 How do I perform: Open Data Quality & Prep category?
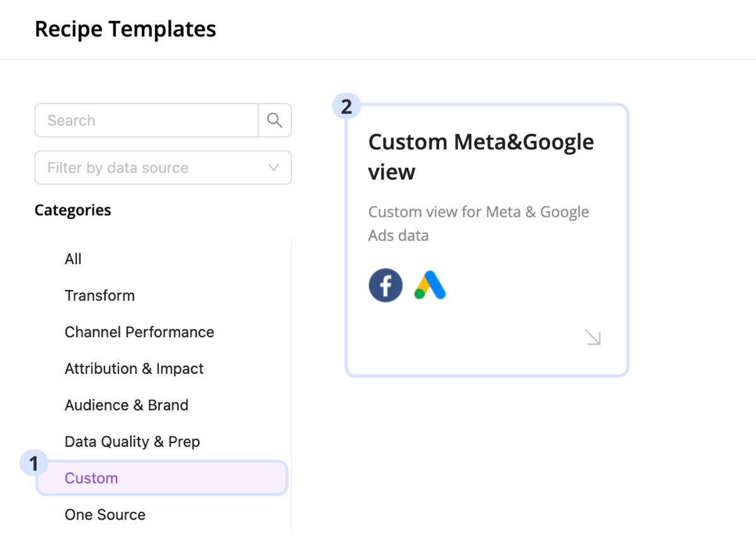pos(132,442)
